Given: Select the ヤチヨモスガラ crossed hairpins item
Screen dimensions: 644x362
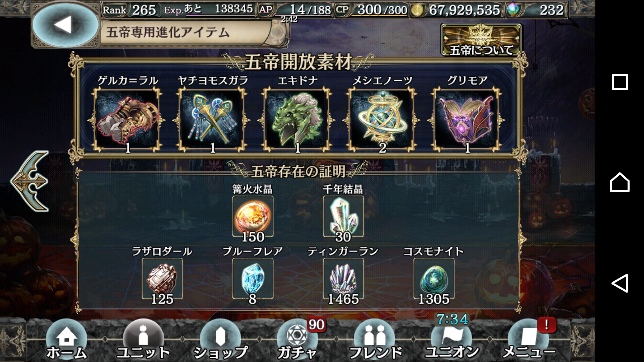Looking at the screenshot, I should 212,119.
